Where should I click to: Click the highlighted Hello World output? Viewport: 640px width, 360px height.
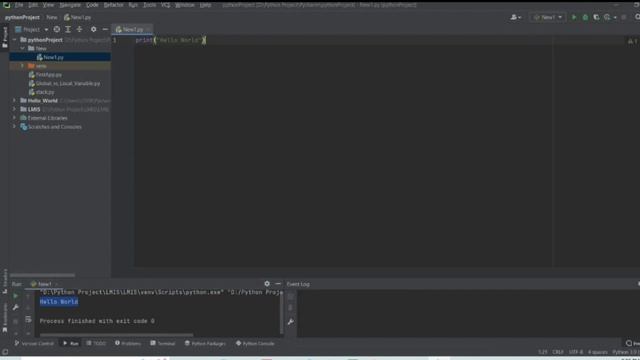tap(59, 302)
